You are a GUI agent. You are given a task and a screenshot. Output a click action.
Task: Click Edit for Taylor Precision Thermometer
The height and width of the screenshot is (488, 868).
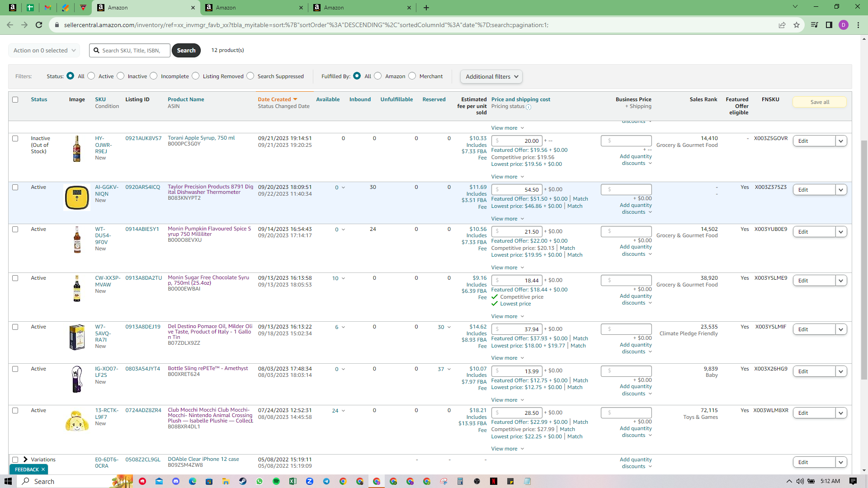(814, 190)
